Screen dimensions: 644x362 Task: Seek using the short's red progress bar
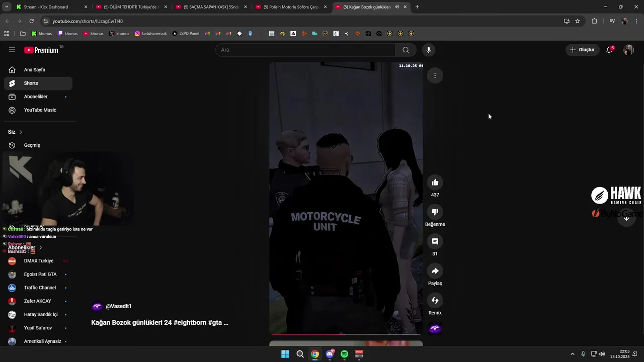(346, 334)
